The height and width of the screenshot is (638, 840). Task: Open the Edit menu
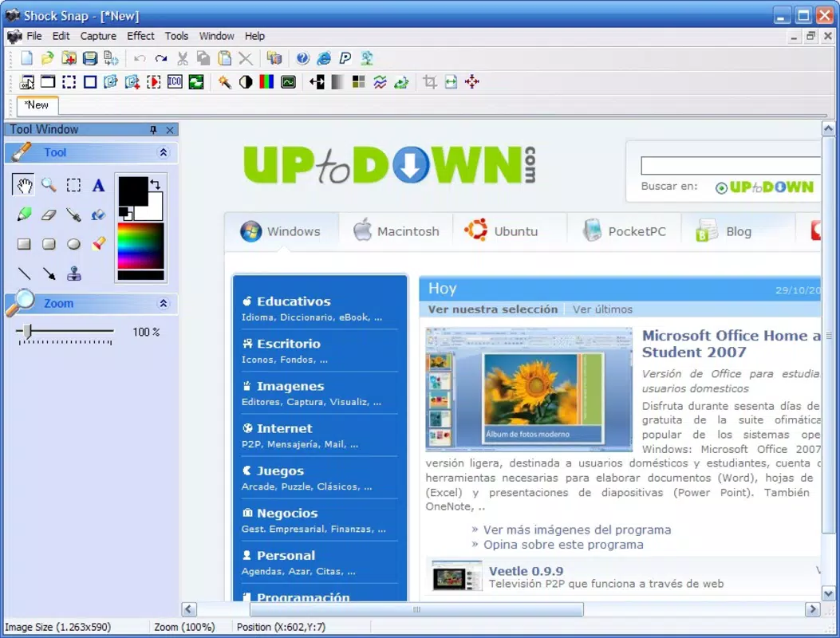61,36
